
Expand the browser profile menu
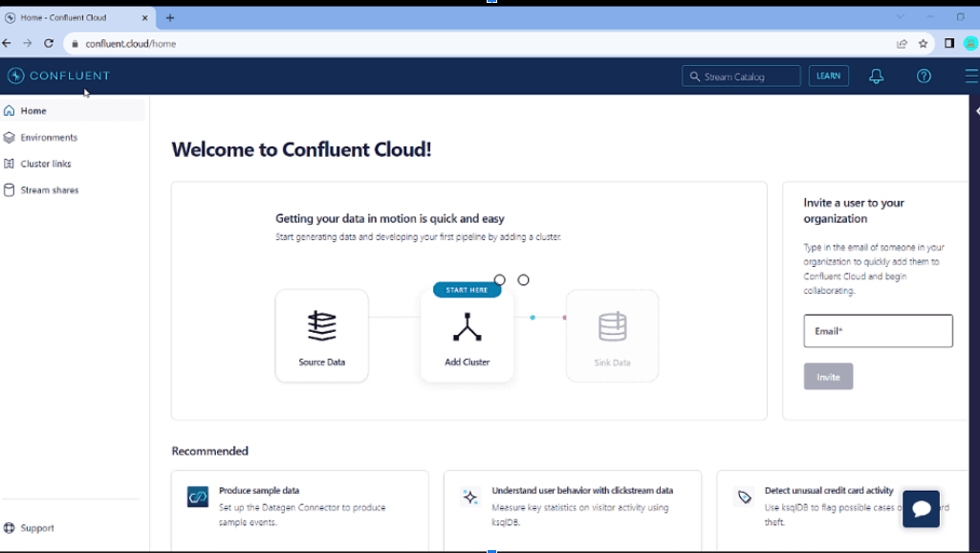pyautogui.click(x=971, y=43)
